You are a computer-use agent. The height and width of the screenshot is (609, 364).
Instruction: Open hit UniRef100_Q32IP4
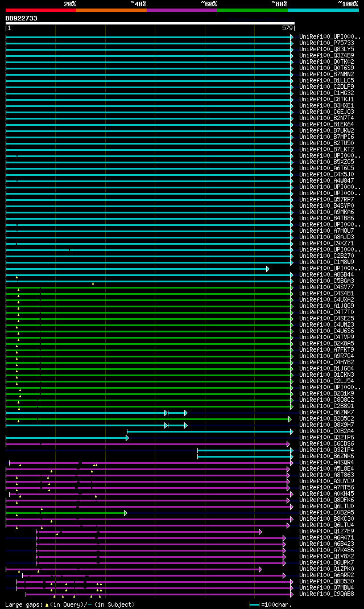tap(326, 450)
